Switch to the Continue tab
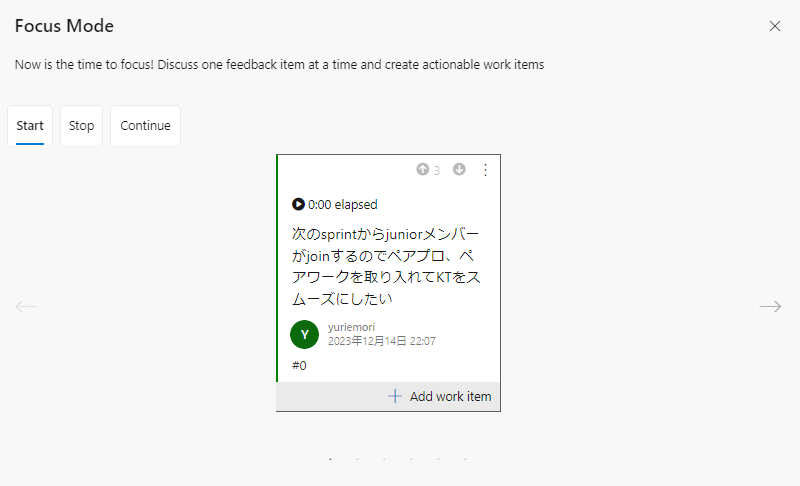Image resolution: width=800 pixels, height=486 pixels. tap(145, 125)
